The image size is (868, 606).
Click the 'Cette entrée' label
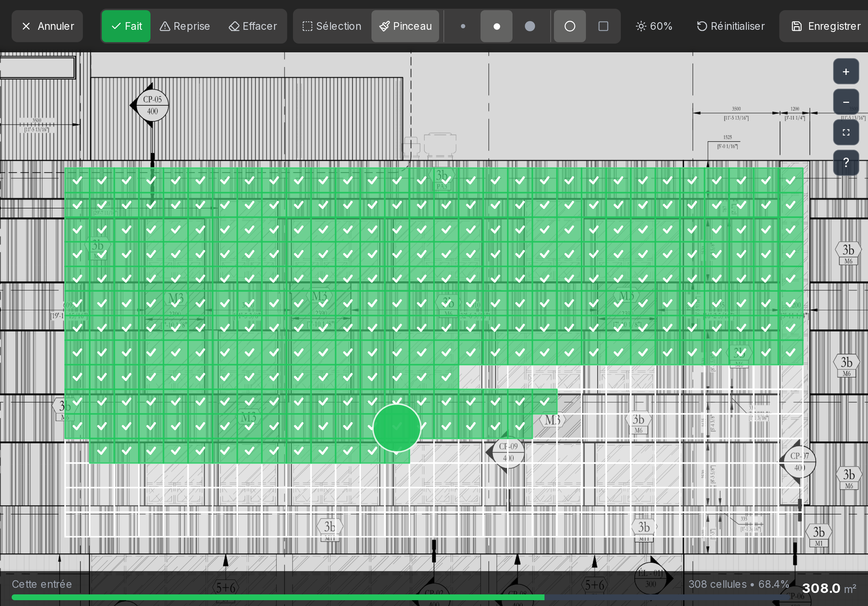point(42,584)
